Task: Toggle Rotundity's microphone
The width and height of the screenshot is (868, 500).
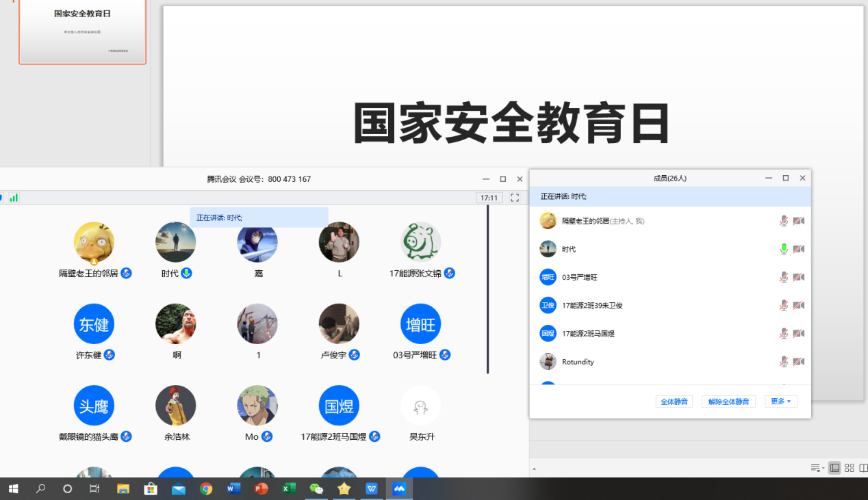Action: tap(783, 361)
